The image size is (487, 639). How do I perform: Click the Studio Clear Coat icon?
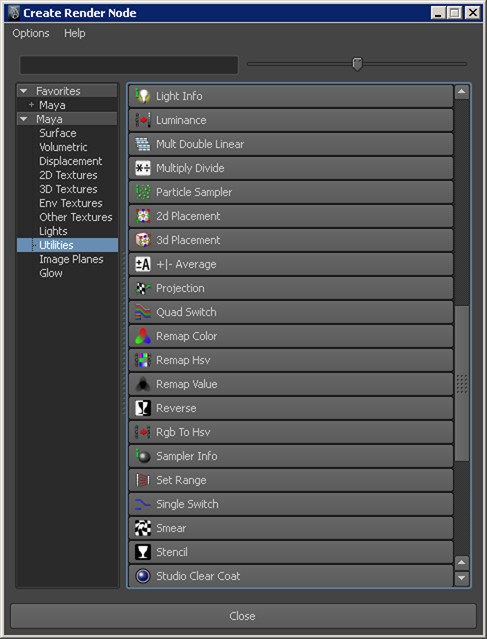tap(143, 576)
